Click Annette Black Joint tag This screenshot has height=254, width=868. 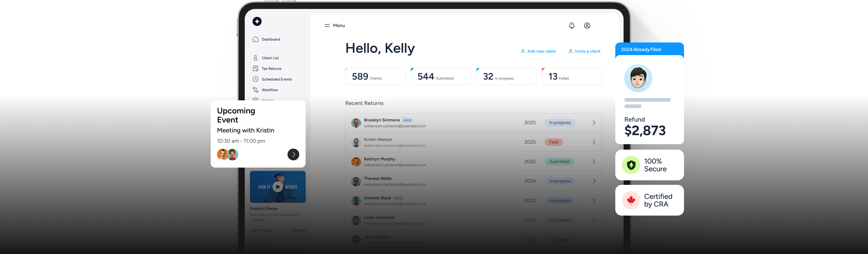pyautogui.click(x=398, y=198)
